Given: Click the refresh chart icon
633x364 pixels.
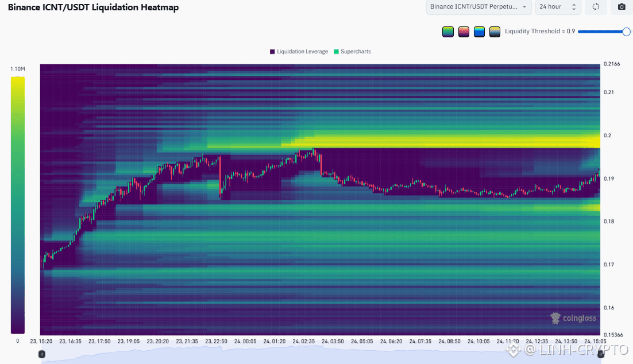Looking at the screenshot, I should [596, 7].
